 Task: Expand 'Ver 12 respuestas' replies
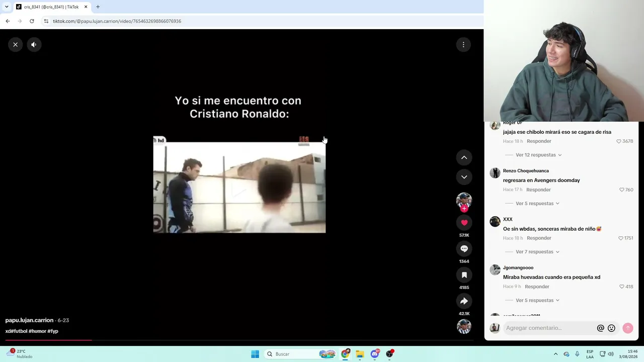tap(538, 155)
